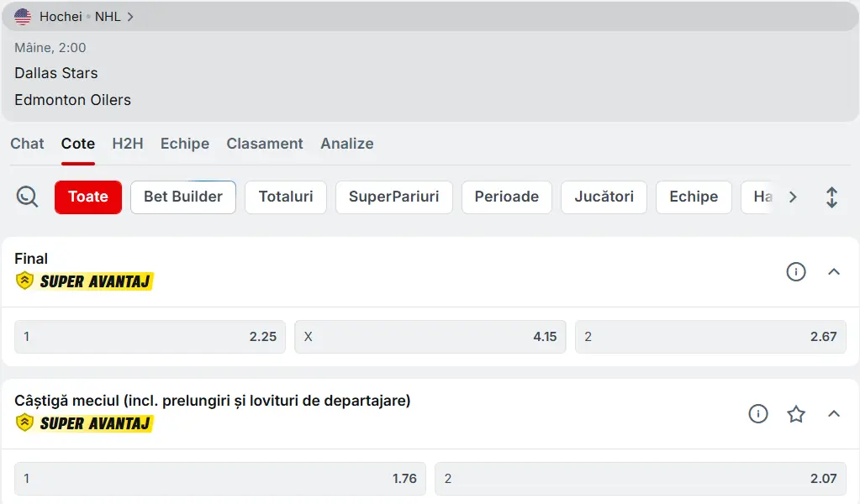Screen dimensions: 860x504
Task: Click the expand/collapse all markets arrows icon
Action: click(x=831, y=197)
